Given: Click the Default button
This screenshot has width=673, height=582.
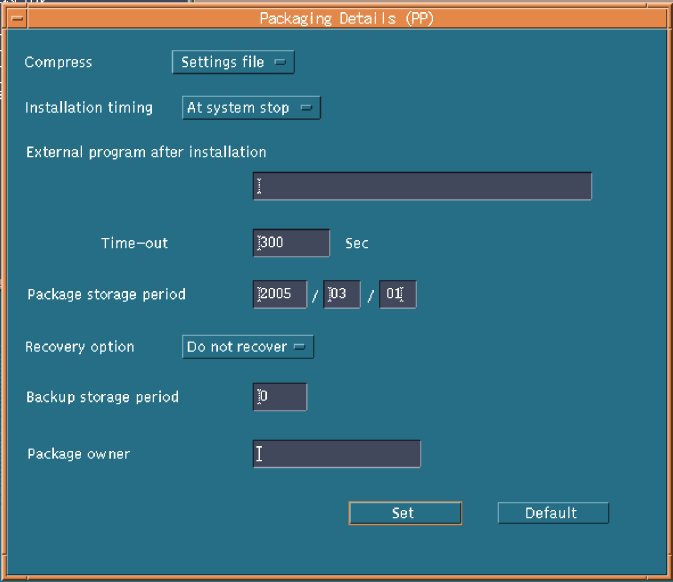Looking at the screenshot, I should point(552,513).
